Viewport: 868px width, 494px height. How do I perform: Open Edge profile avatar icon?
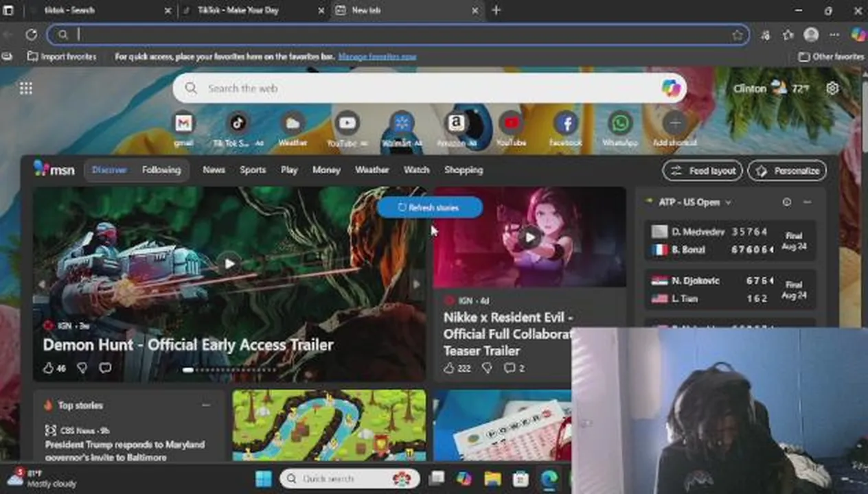click(x=811, y=35)
